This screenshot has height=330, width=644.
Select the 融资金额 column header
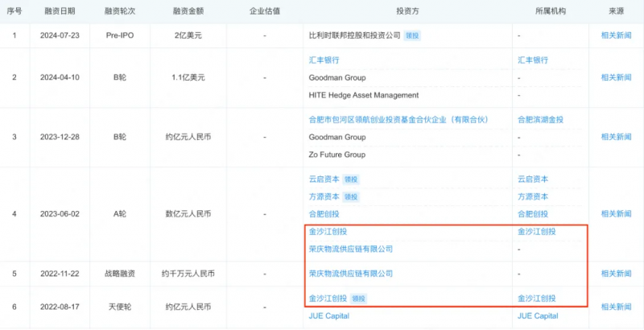(x=188, y=11)
